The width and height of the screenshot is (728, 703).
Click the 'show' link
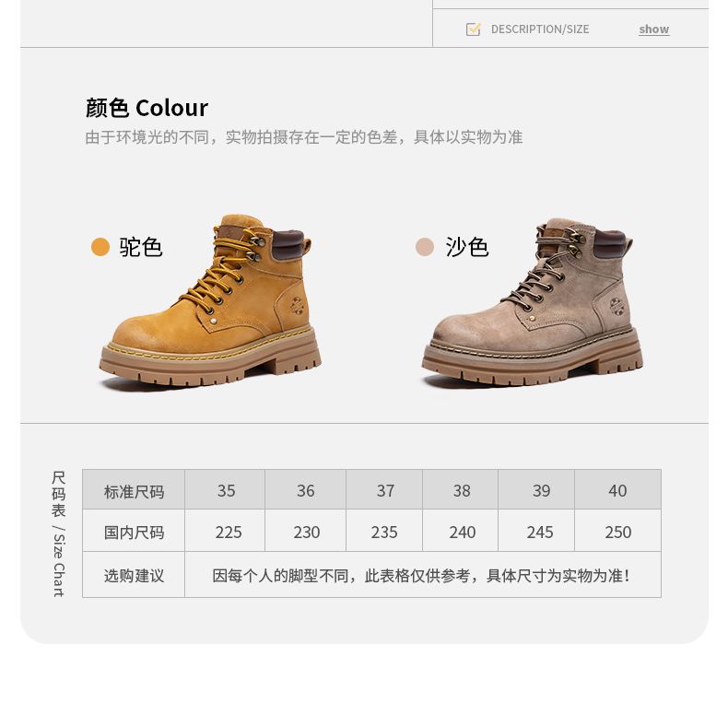653,29
